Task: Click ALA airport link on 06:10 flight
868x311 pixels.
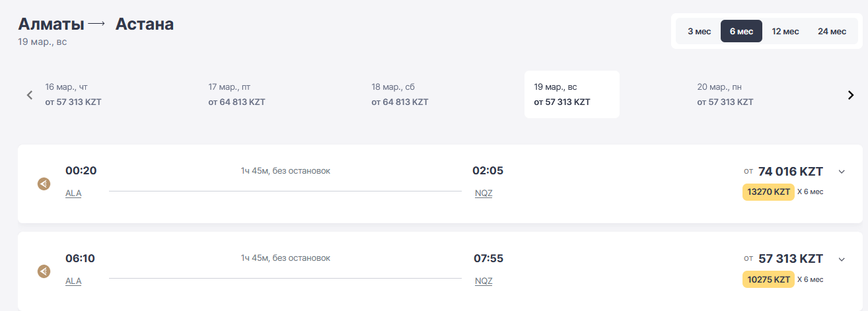Action: click(73, 281)
